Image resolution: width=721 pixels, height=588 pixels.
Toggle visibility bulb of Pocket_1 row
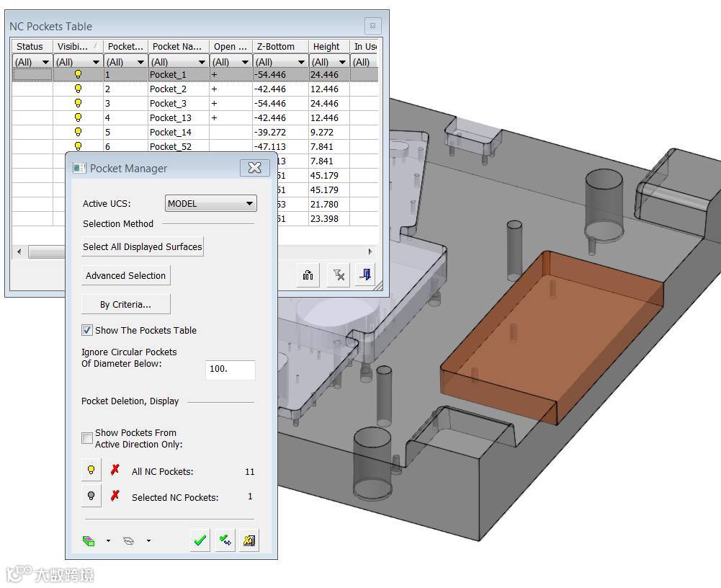coord(79,74)
